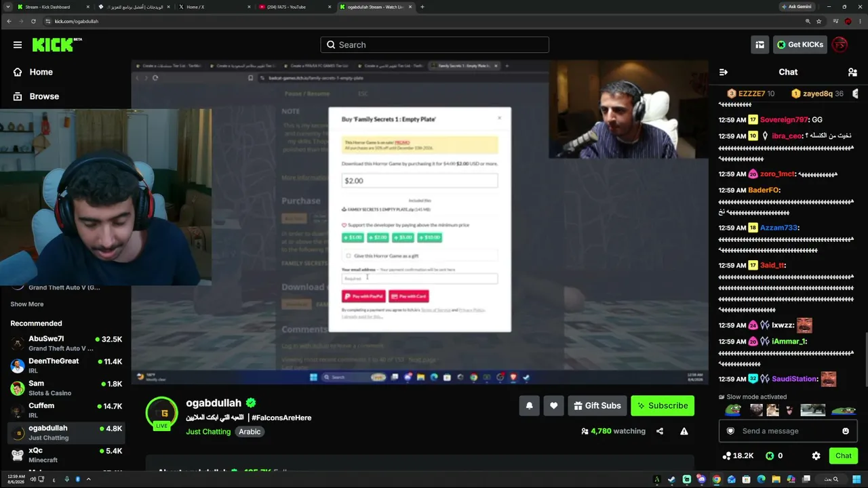Collapse the chat panel arrow icon
The height and width of the screenshot is (488, 868).
724,72
